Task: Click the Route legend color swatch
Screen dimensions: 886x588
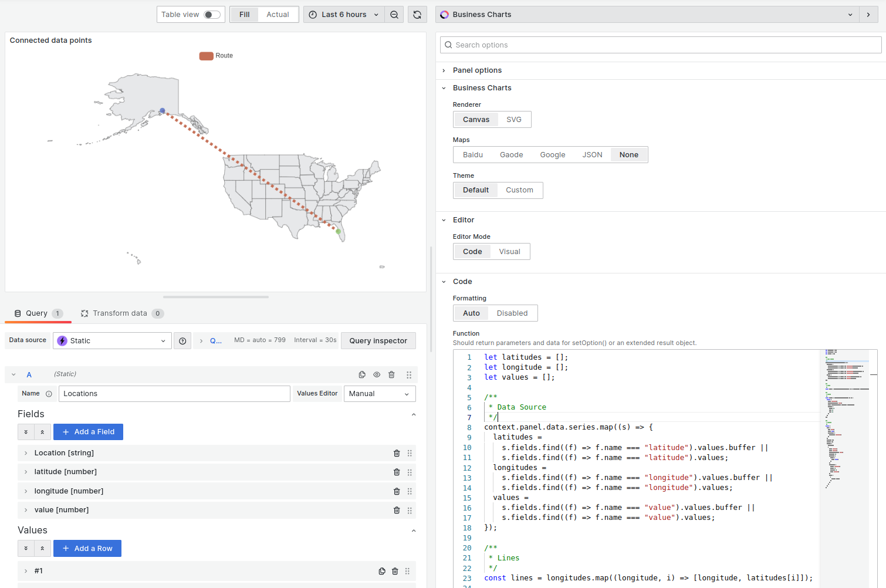Action: point(205,55)
